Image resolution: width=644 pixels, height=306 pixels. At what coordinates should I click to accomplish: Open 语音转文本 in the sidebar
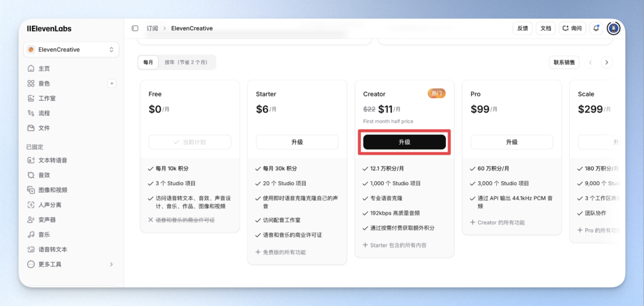click(x=71, y=249)
